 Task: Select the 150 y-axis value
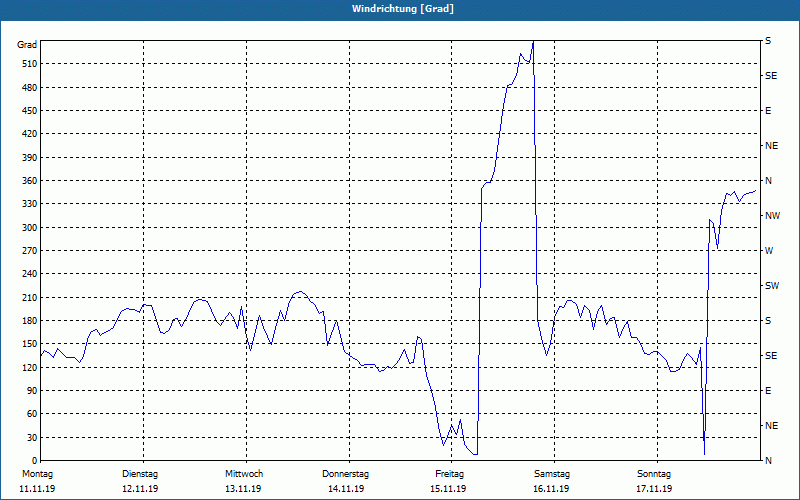[31, 344]
